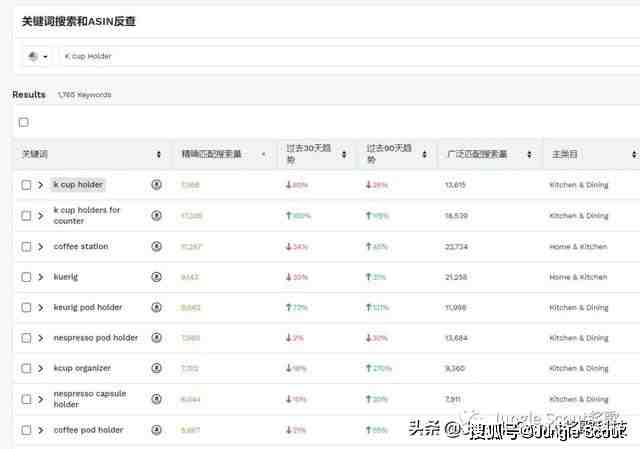640x449 pixels.
Task: Expand the 'kuerig' row chevron
Action: [x=40, y=277]
